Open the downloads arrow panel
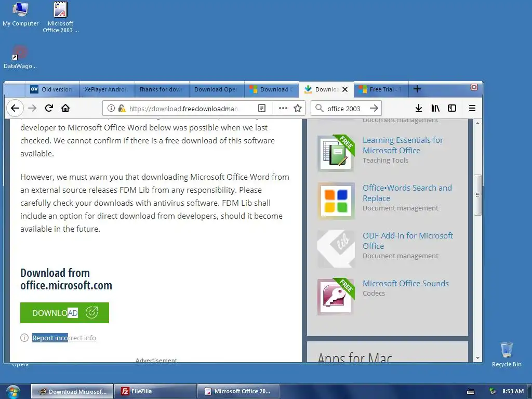Screen dimensions: 532x399 click(419, 108)
